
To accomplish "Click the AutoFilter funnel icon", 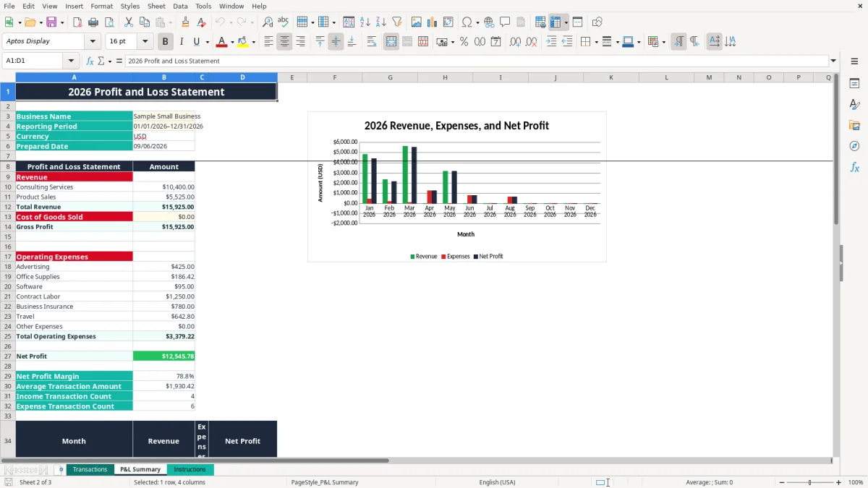I will [x=397, y=22].
